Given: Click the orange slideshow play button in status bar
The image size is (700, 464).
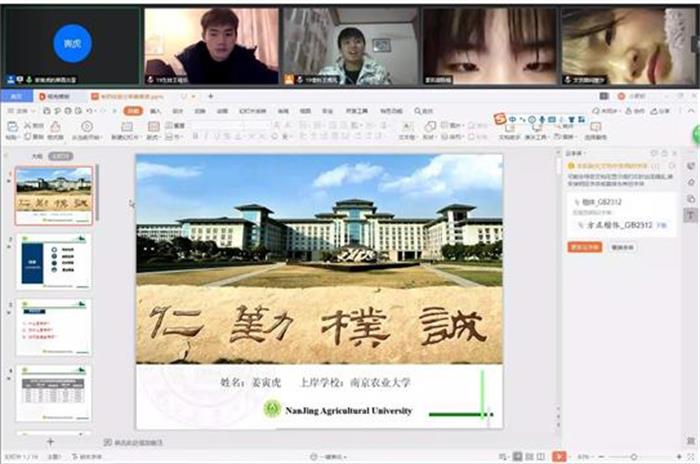Looking at the screenshot, I should [x=558, y=456].
